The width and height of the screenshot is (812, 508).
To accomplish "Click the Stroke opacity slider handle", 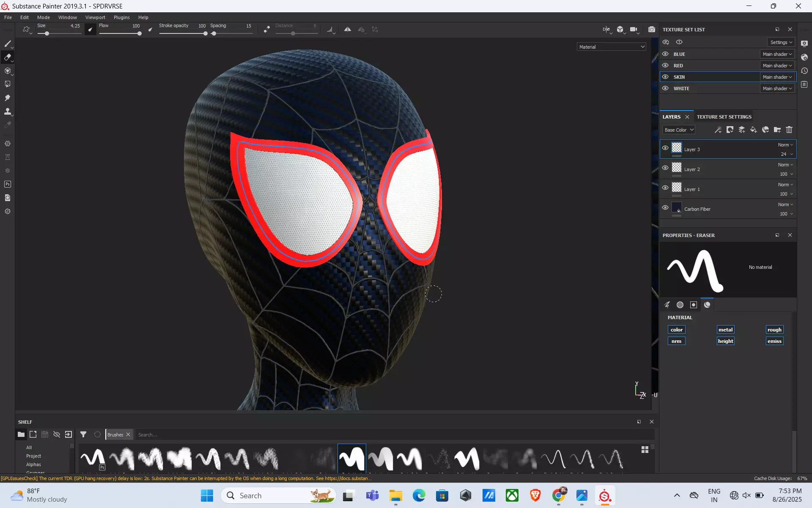I will click(205, 33).
